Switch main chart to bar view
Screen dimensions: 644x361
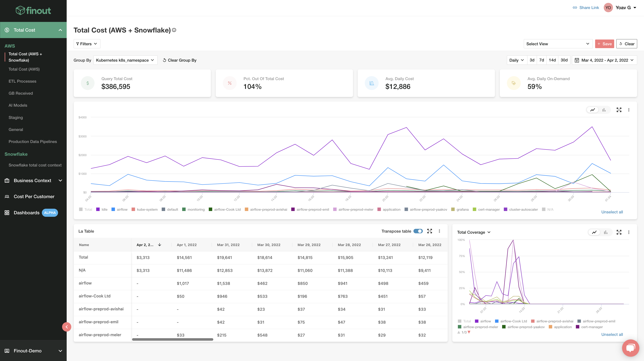click(604, 110)
